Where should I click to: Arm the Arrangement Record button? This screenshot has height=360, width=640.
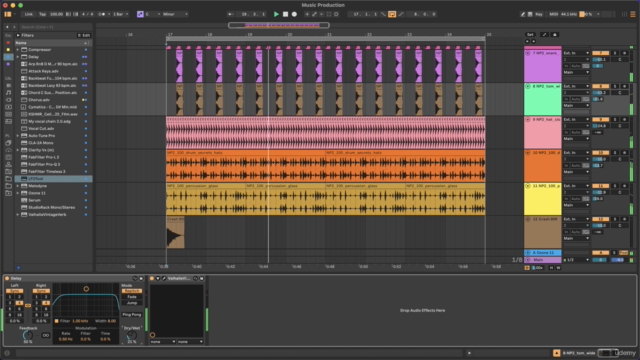click(294, 14)
